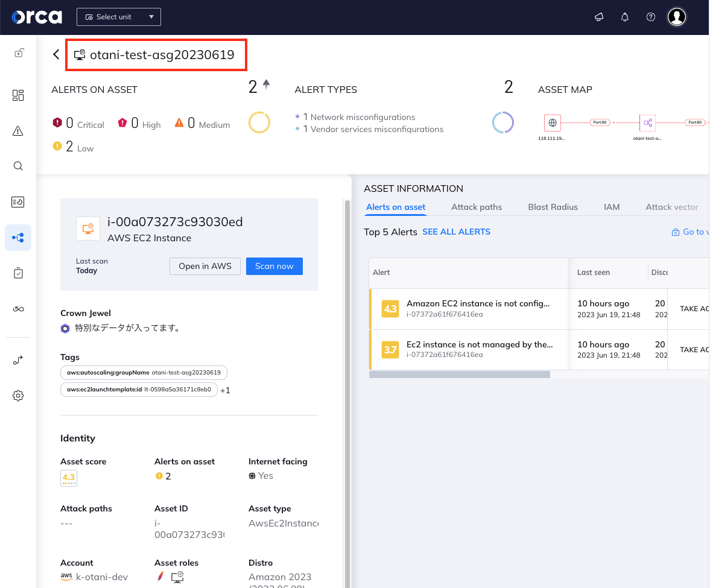Click the High alerts count
Screen dimensions: 710x588
tap(139, 123)
